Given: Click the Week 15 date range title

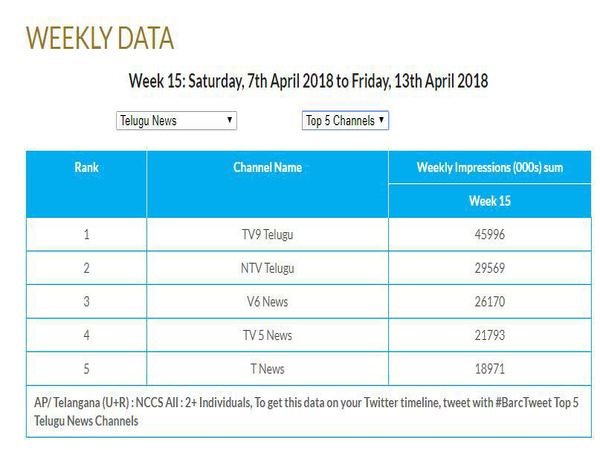Looking at the screenshot, I should click(x=308, y=80).
